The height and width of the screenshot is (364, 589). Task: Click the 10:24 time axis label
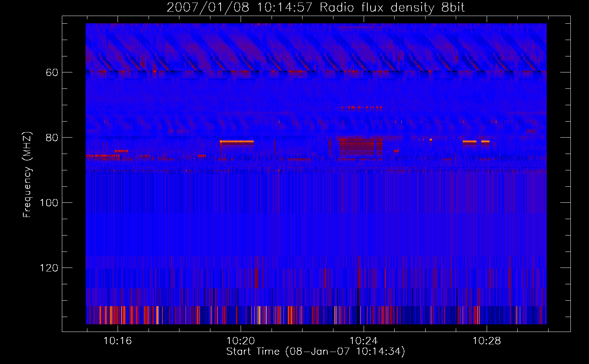(364, 341)
